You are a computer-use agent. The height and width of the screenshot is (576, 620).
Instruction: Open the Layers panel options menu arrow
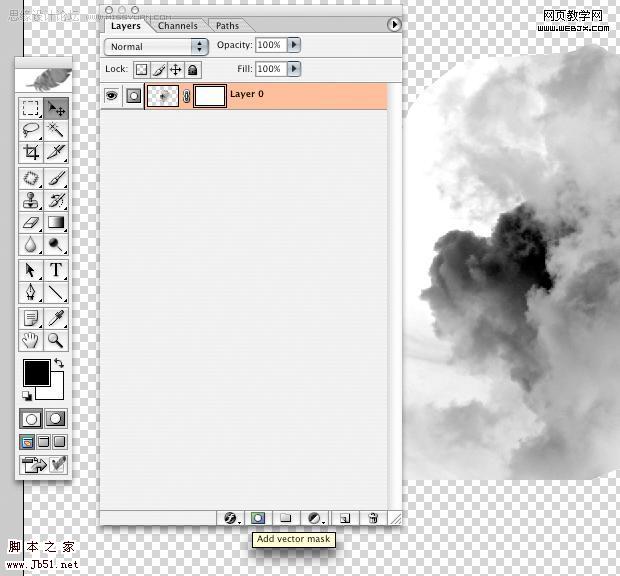pos(394,25)
